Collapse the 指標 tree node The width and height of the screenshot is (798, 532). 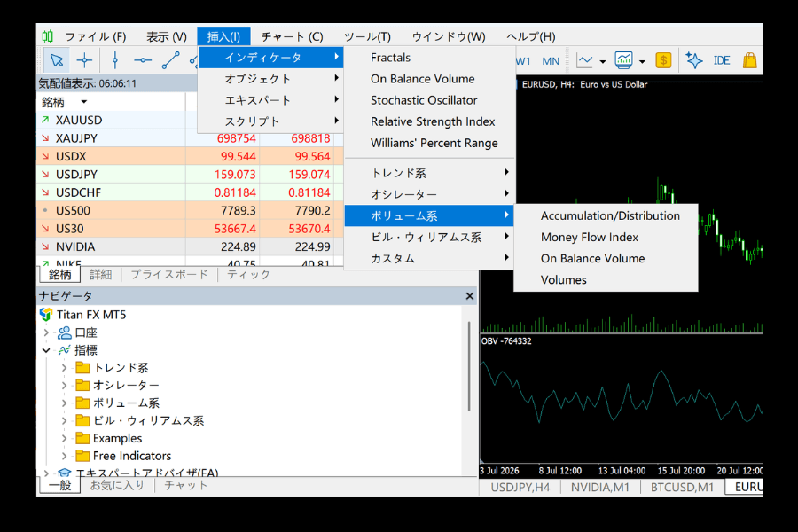click(46, 350)
